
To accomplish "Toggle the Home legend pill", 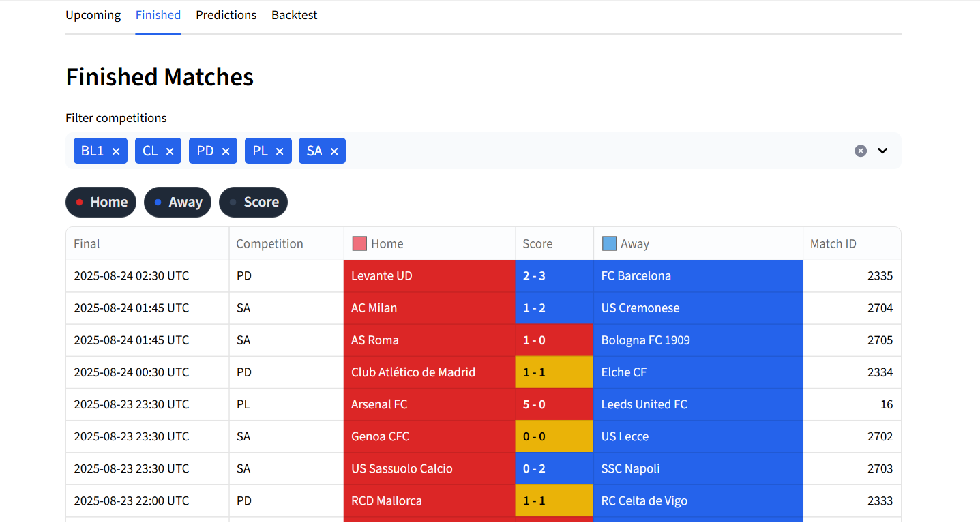I will coord(101,203).
